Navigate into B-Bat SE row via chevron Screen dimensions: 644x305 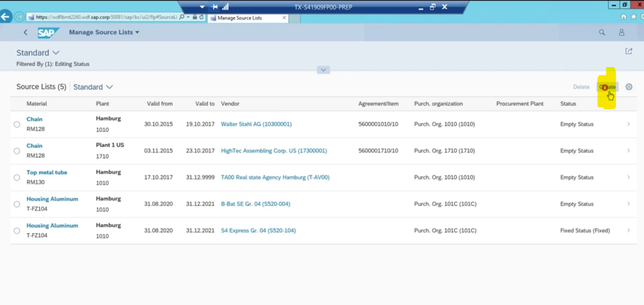click(x=629, y=204)
